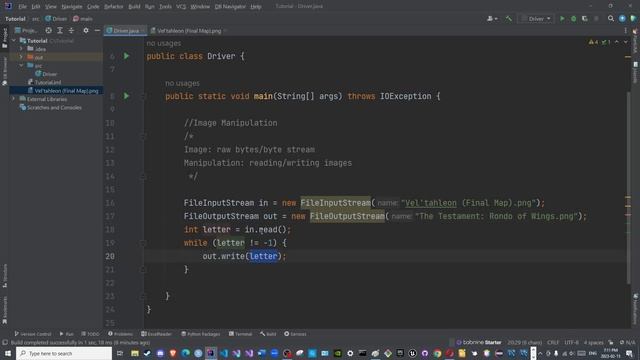
Task: Click the taskbar search box
Action: tap(64, 353)
